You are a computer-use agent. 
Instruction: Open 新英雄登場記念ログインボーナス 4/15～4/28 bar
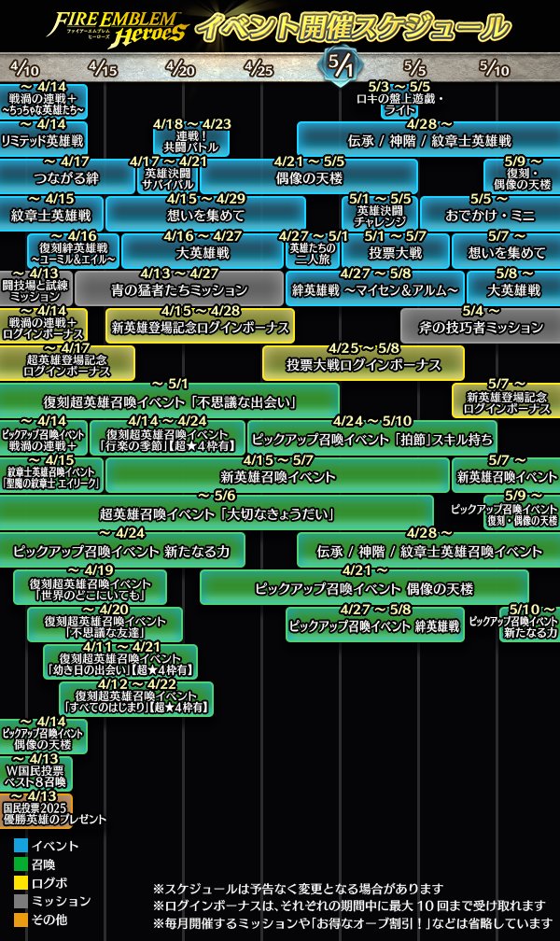click(x=201, y=327)
